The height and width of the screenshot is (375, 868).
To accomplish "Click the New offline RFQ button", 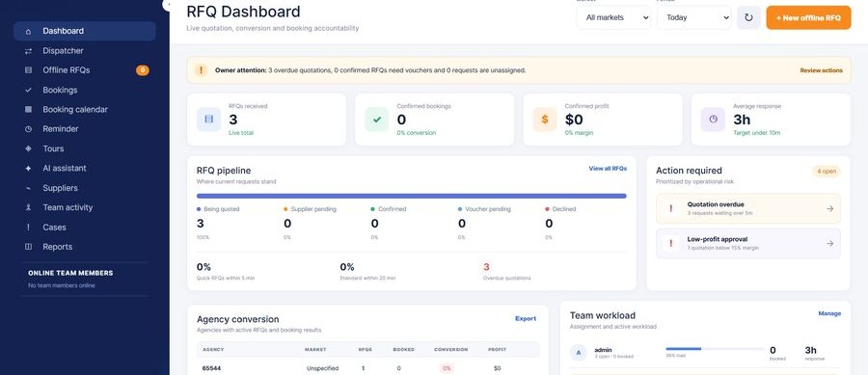I will point(808,17).
